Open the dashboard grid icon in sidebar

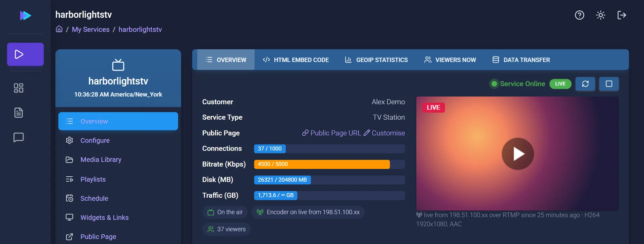point(18,88)
